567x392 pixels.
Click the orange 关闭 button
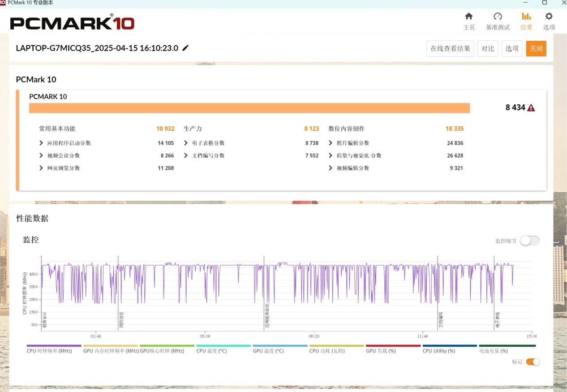click(536, 48)
